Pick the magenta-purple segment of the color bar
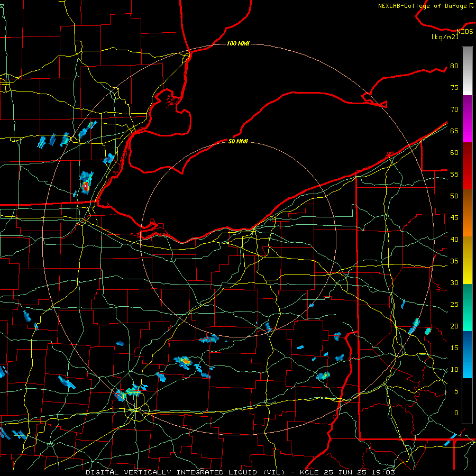This screenshot has height=476, width=476. (x=467, y=118)
